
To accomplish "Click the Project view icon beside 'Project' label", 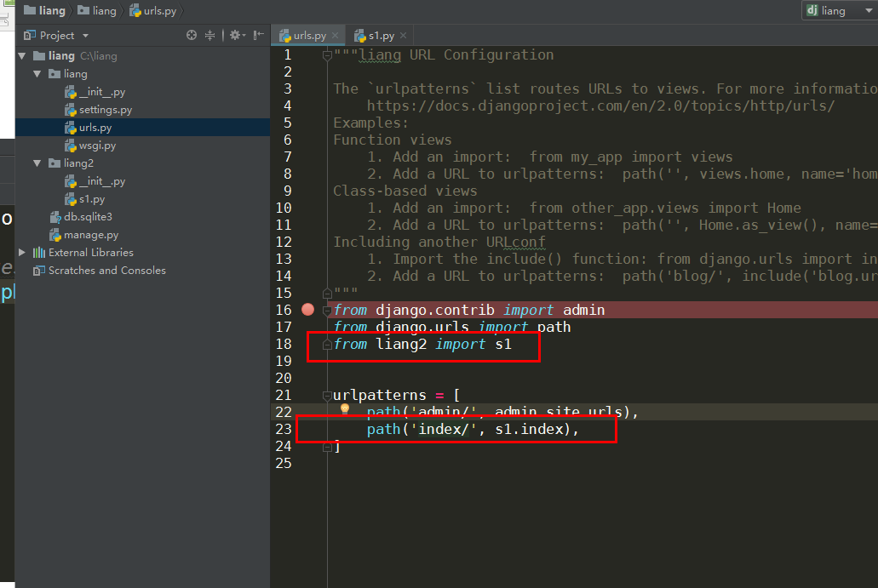I will 30,36.
